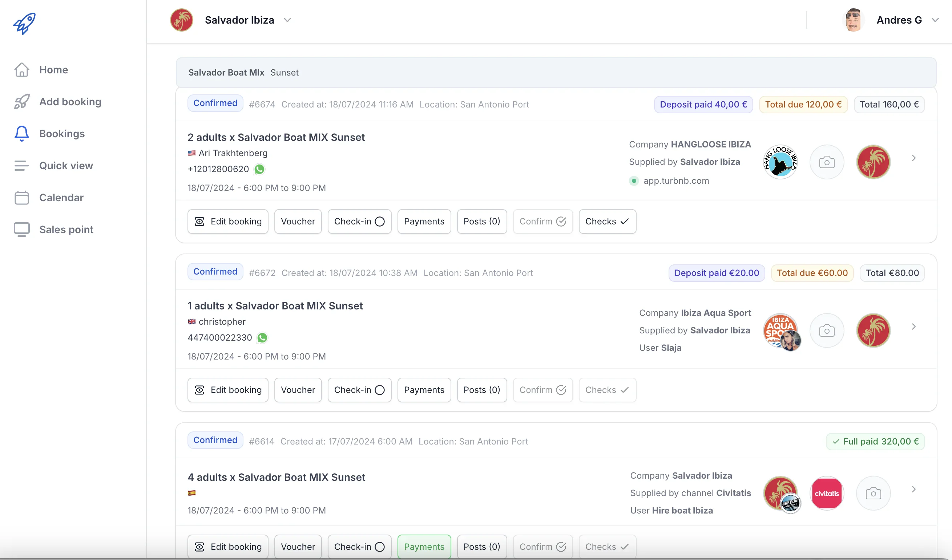Expand details of booking #6672
Viewport: 952px width, 560px height.
pyautogui.click(x=914, y=326)
